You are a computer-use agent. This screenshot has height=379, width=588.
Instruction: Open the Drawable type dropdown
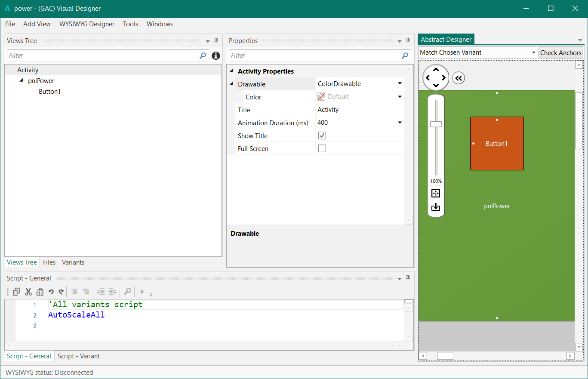click(x=400, y=83)
